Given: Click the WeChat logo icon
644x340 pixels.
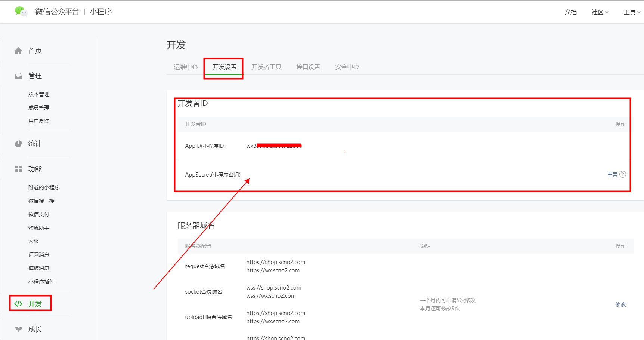Looking at the screenshot, I should 21,11.
